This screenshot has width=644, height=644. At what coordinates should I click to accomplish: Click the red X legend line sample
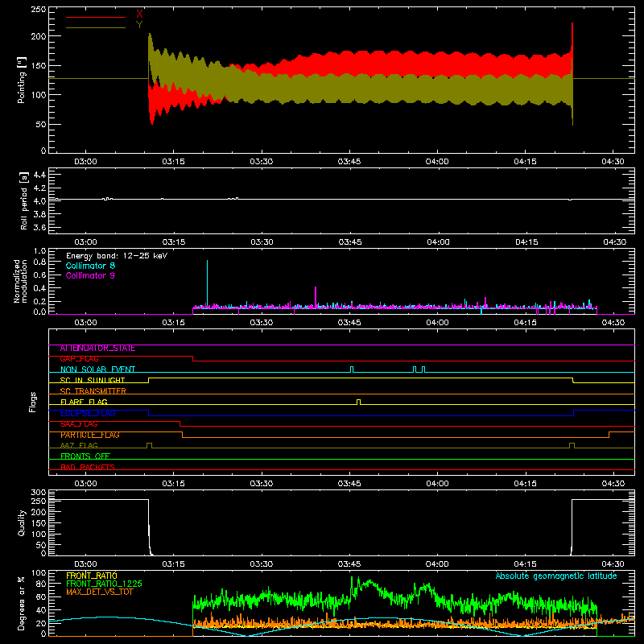(x=96, y=17)
